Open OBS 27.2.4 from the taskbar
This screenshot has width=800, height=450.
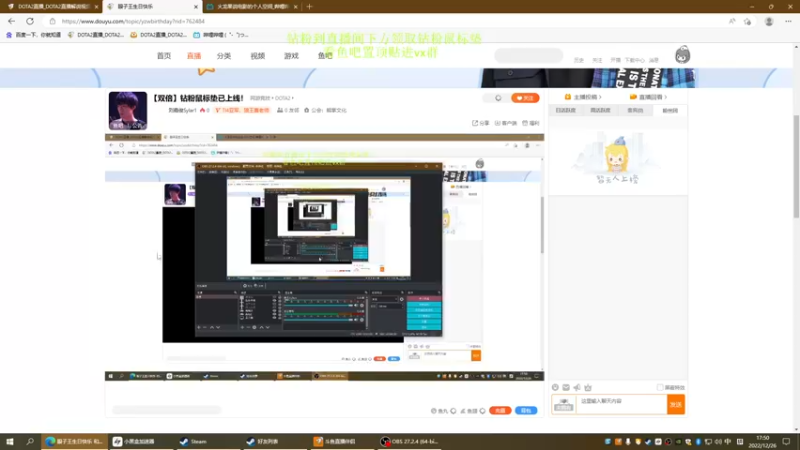pos(410,441)
